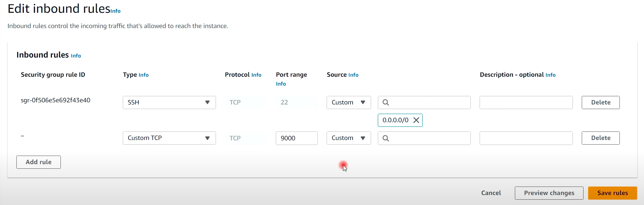Open the SSH type dropdown
644x205 pixels.
pyautogui.click(x=169, y=102)
